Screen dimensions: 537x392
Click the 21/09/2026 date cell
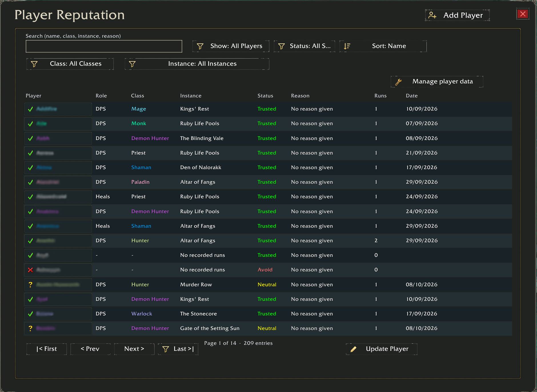422,153
